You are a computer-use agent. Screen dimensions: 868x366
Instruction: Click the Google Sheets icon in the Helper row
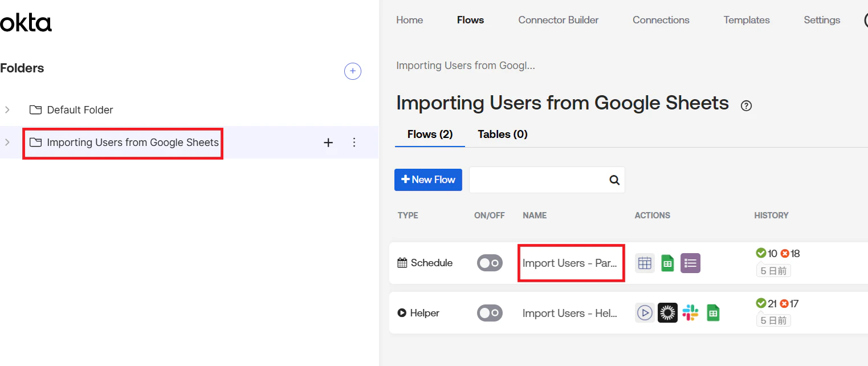click(713, 313)
